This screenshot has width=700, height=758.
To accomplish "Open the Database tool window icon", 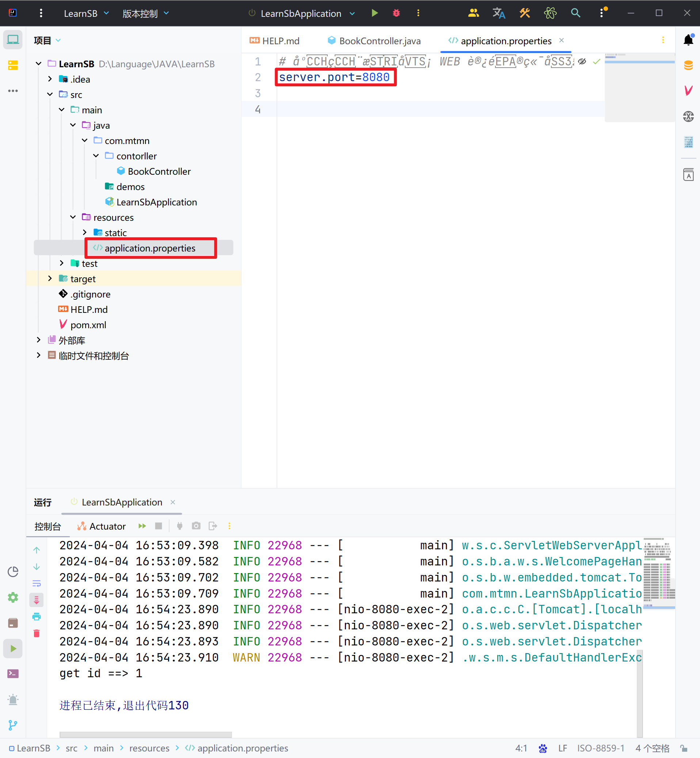I will click(x=688, y=65).
